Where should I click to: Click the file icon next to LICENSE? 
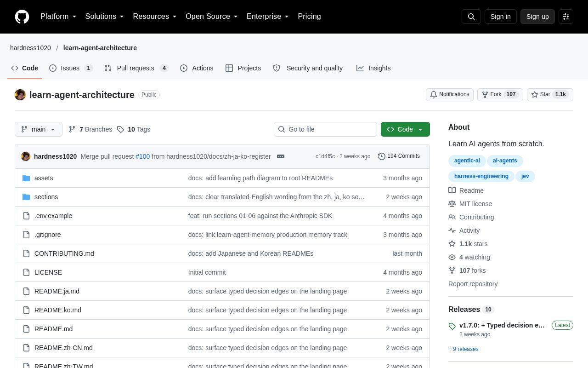coord(26,272)
